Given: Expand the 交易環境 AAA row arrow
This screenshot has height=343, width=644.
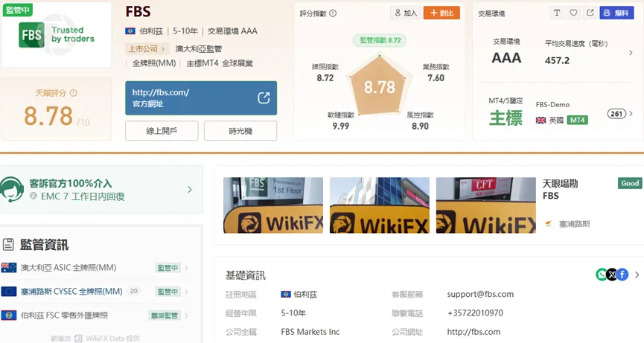Looking at the screenshot, I should pos(631,53).
